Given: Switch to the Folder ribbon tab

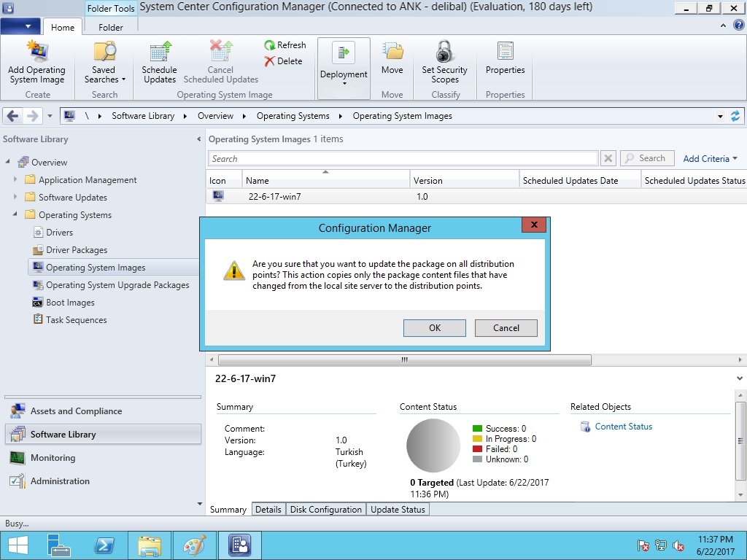Looking at the screenshot, I should click(x=111, y=28).
